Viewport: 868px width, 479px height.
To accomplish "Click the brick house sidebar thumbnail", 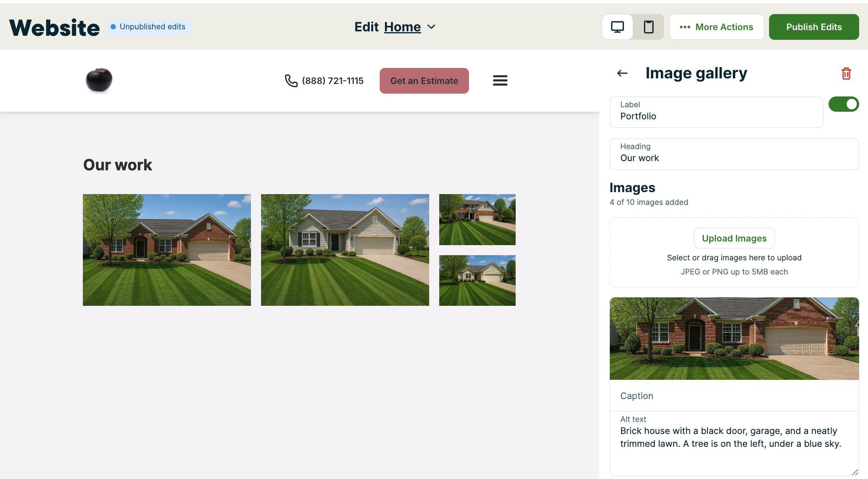I will [734, 338].
